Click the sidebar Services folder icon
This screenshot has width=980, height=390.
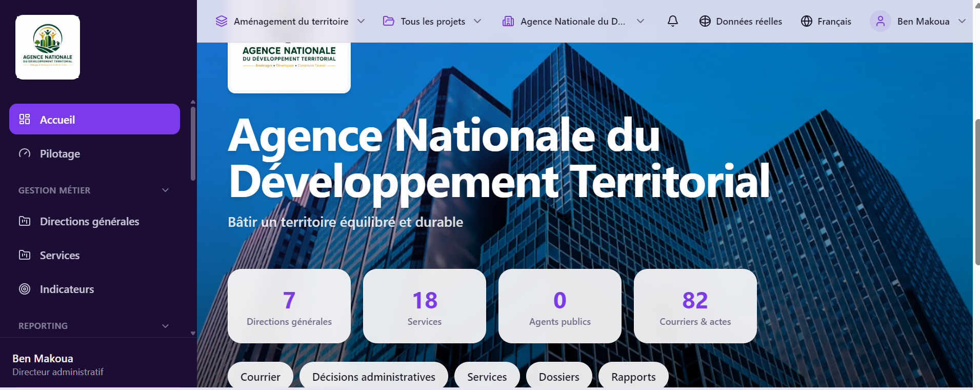coord(25,255)
